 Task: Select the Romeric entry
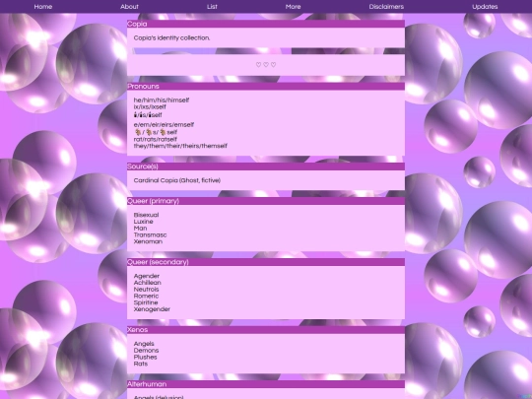click(x=146, y=296)
